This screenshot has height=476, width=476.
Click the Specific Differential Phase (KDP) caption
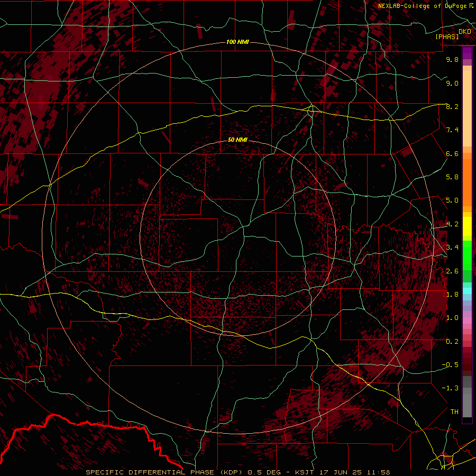click(165, 472)
